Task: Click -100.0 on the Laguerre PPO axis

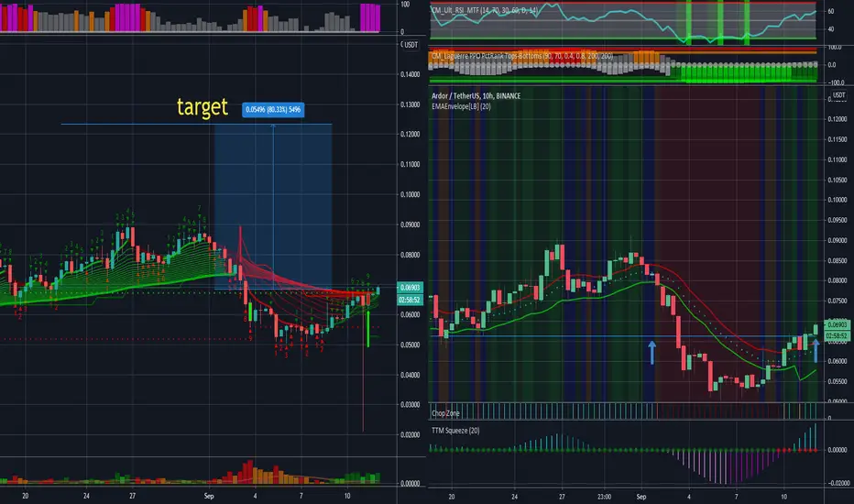Action: pyautogui.click(x=836, y=82)
